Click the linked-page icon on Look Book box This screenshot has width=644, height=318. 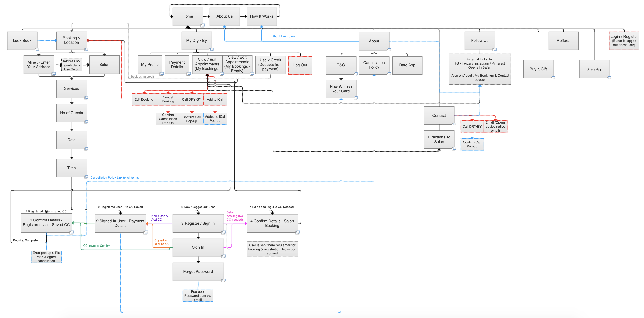[37, 49]
